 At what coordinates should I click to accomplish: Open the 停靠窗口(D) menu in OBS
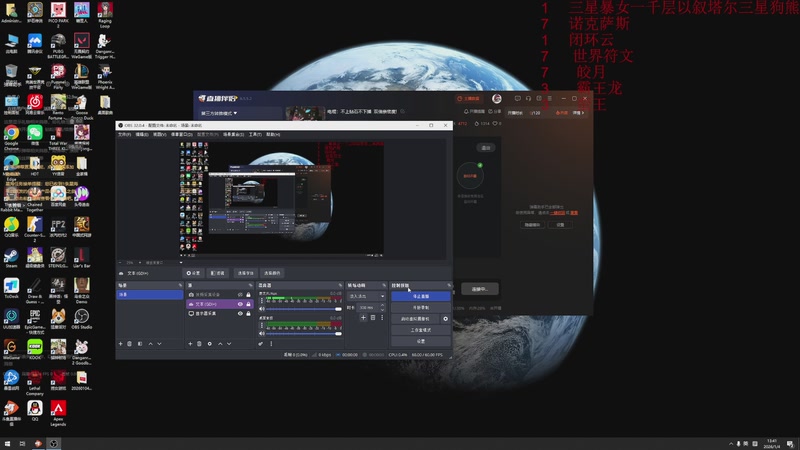coord(182,135)
